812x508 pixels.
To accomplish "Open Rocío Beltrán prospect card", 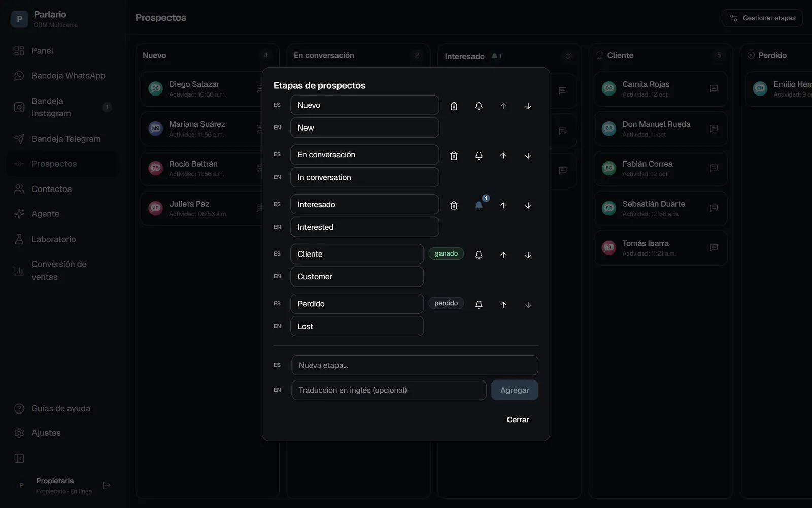I will 202,168.
